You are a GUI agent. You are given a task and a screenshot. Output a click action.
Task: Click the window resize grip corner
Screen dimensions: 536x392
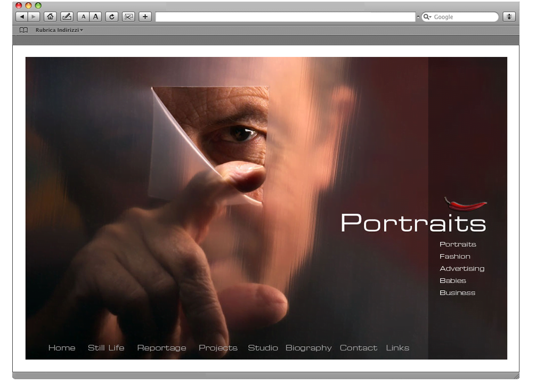pos(516,376)
